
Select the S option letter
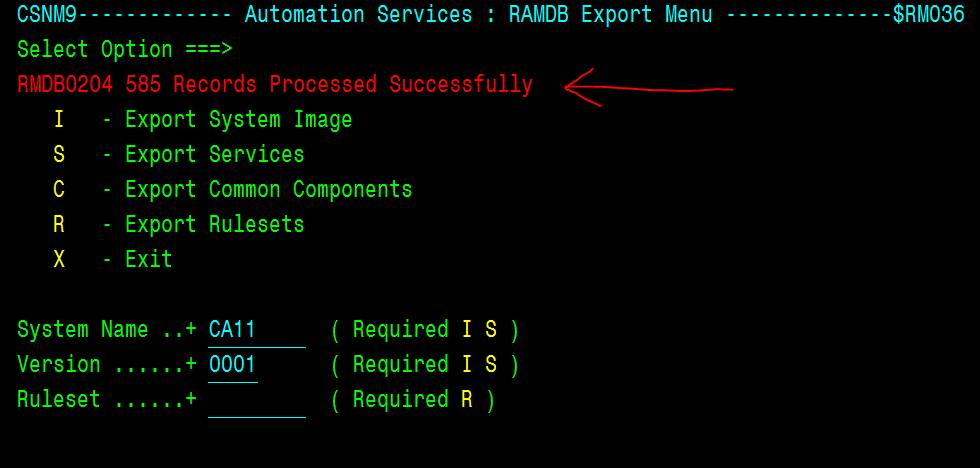point(59,154)
